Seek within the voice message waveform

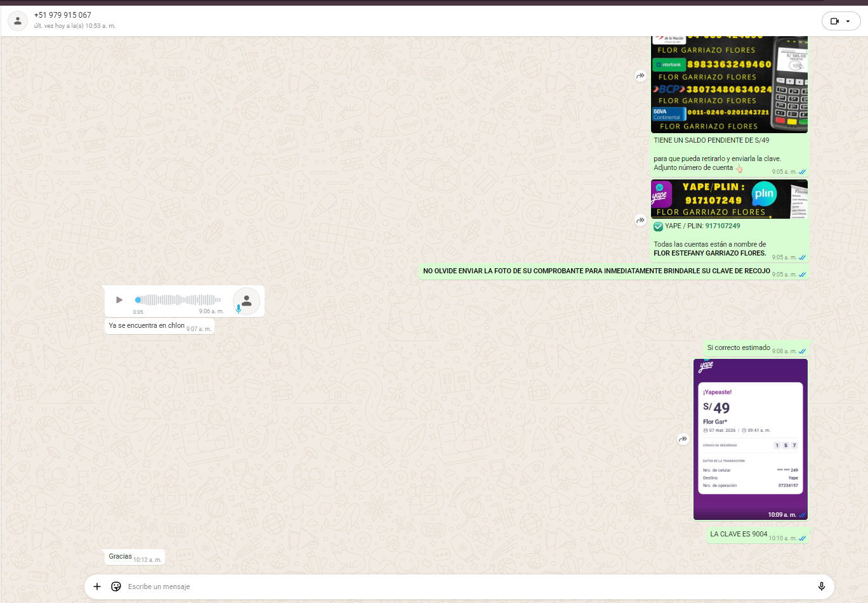(179, 300)
